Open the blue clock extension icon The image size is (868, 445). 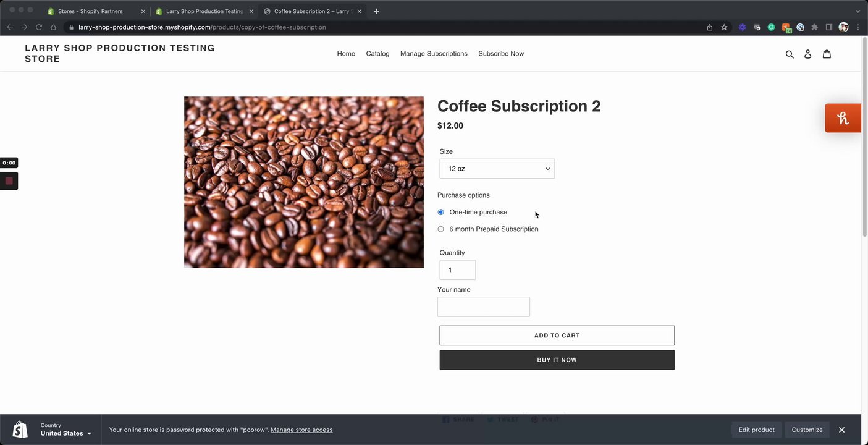pyautogui.click(x=800, y=27)
